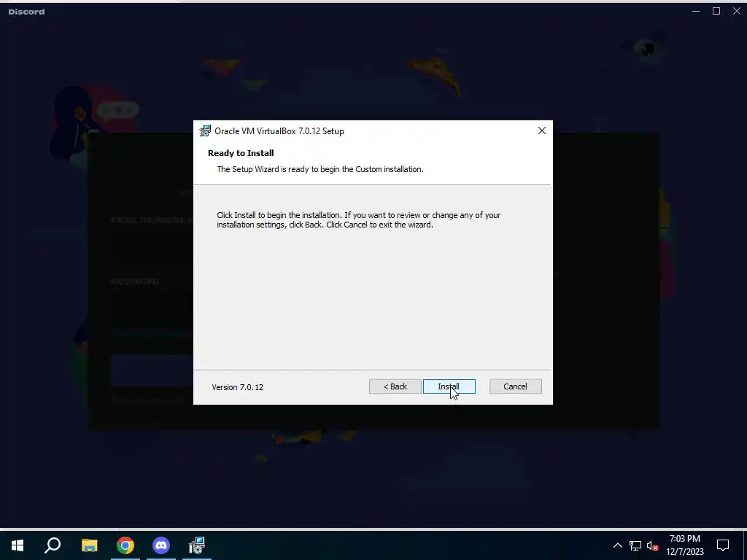This screenshot has width=747, height=560.
Task: Switch to Google Chrome in the taskbar
Action: coord(125,545)
